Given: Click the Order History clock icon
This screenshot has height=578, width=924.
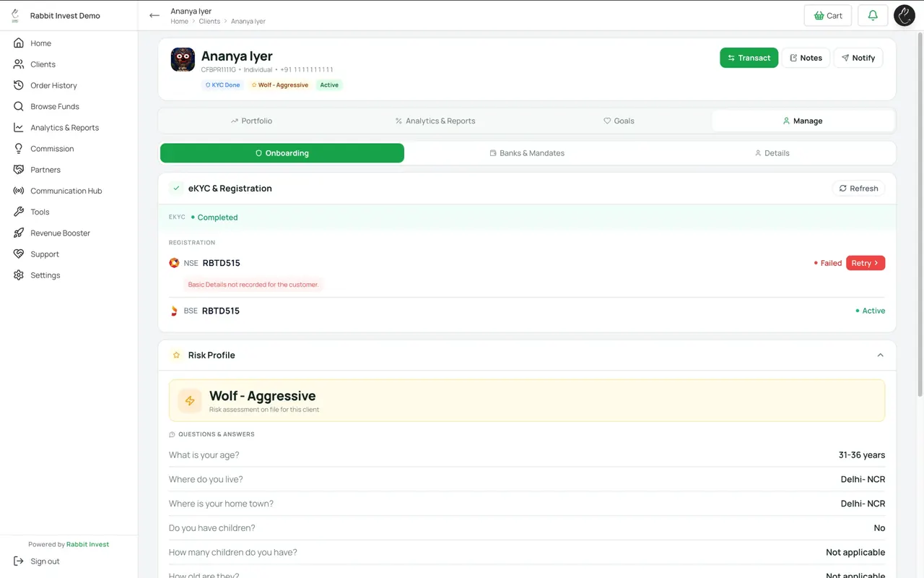Looking at the screenshot, I should (x=19, y=85).
